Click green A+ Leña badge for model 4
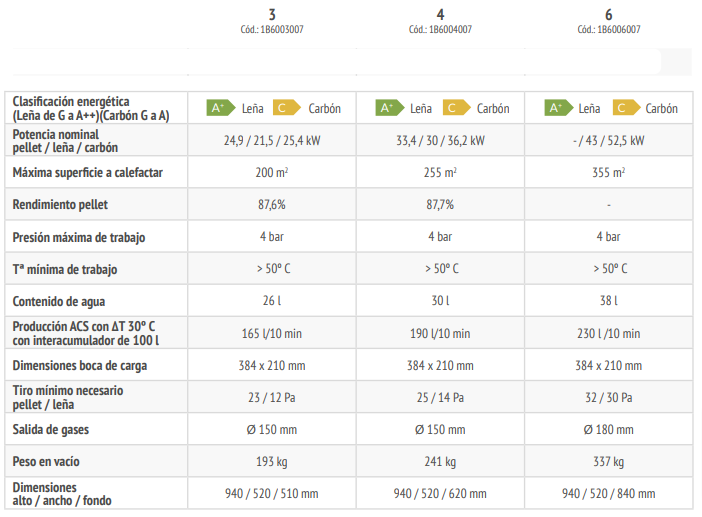The image size is (702, 517). coord(389,108)
